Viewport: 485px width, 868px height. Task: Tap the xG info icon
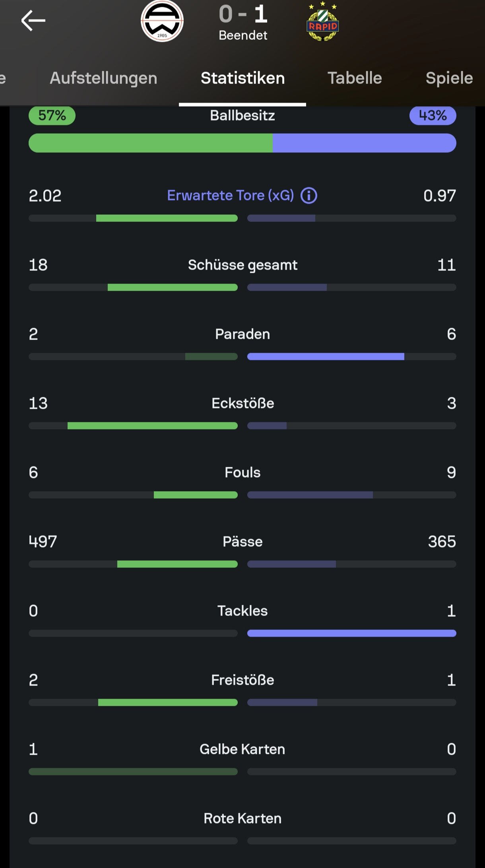tap(309, 196)
